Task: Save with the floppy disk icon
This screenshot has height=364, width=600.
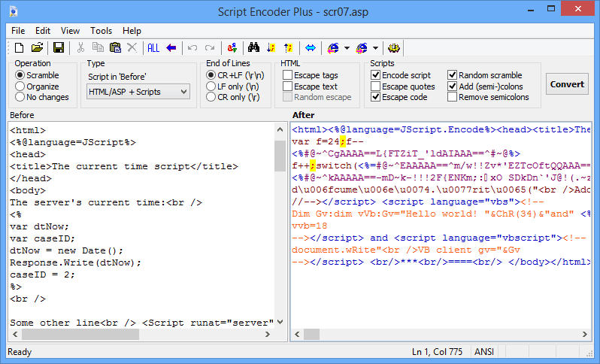Action: (x=59, y=48)
